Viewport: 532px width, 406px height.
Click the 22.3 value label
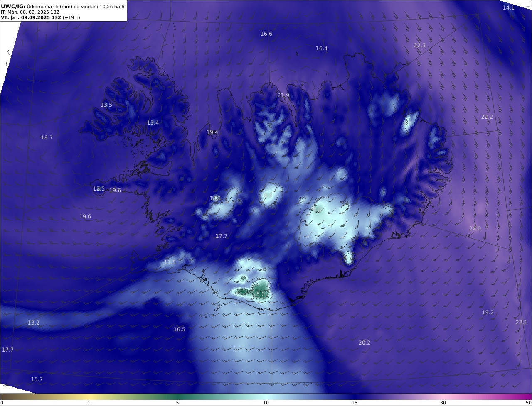(420, 46)
